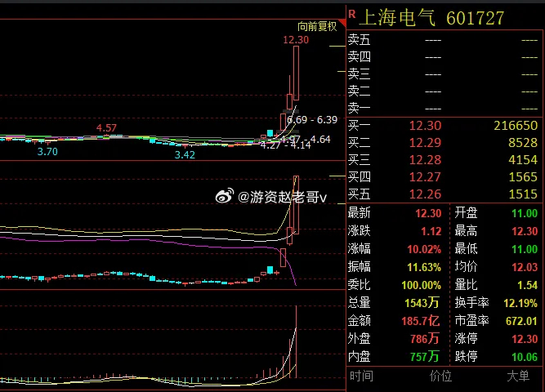Click the 买四 bid volume 1565
This screenshot has height=392, width=545.
tap(523, 177)
